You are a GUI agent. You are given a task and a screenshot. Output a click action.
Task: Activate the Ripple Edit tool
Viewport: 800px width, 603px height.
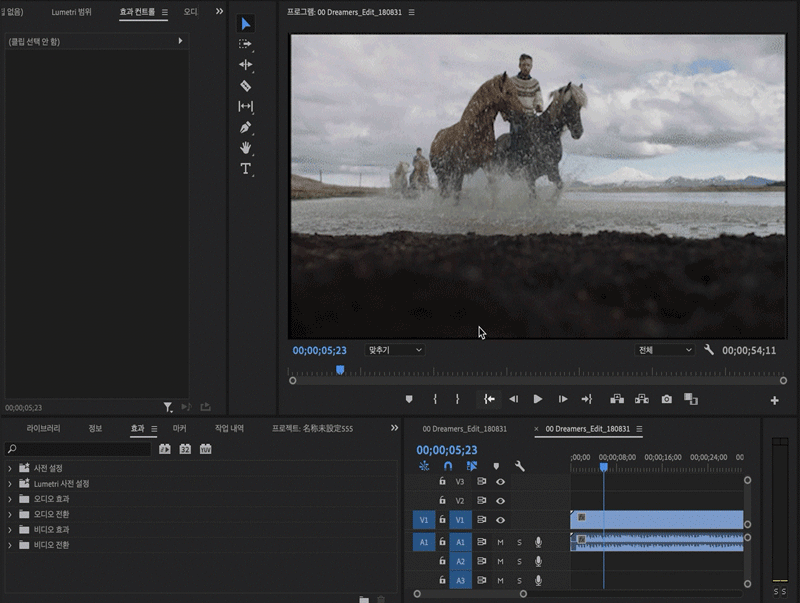(x=246, y=65)
